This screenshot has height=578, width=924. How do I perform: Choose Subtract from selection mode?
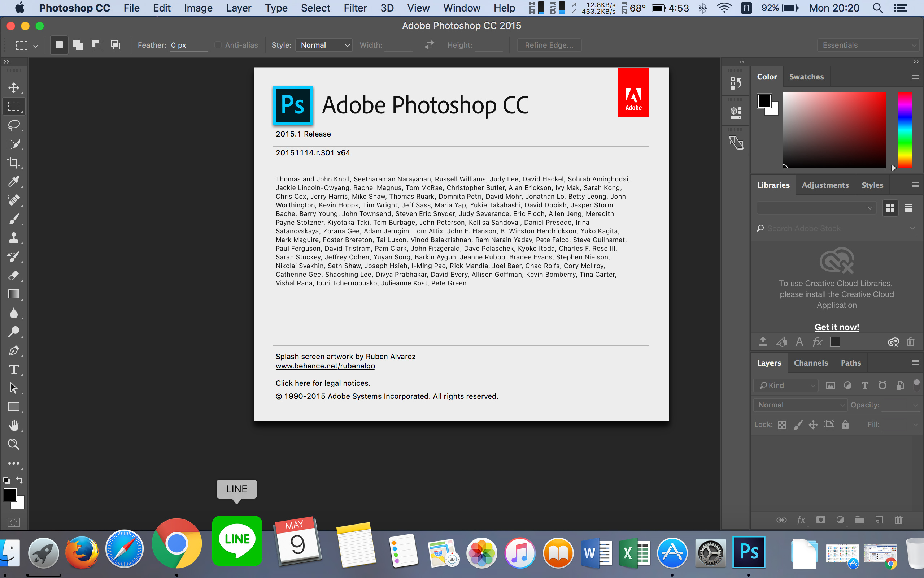pyautogui.click(x=97, y=45)
